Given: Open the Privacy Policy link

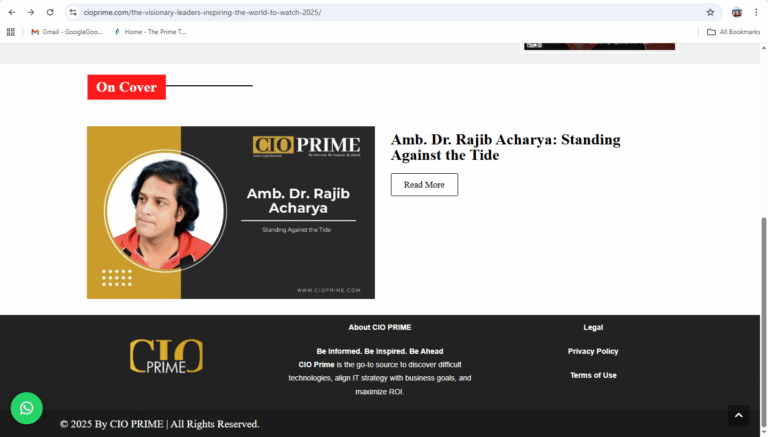Looking at the screenshot, I should [x=593, y=351].
